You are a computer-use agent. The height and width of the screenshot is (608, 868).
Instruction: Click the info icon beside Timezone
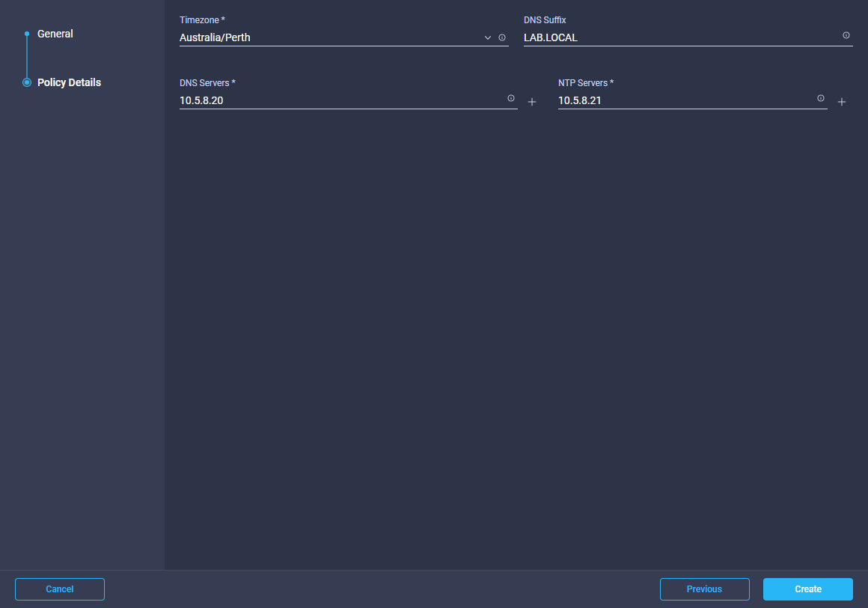502,37
